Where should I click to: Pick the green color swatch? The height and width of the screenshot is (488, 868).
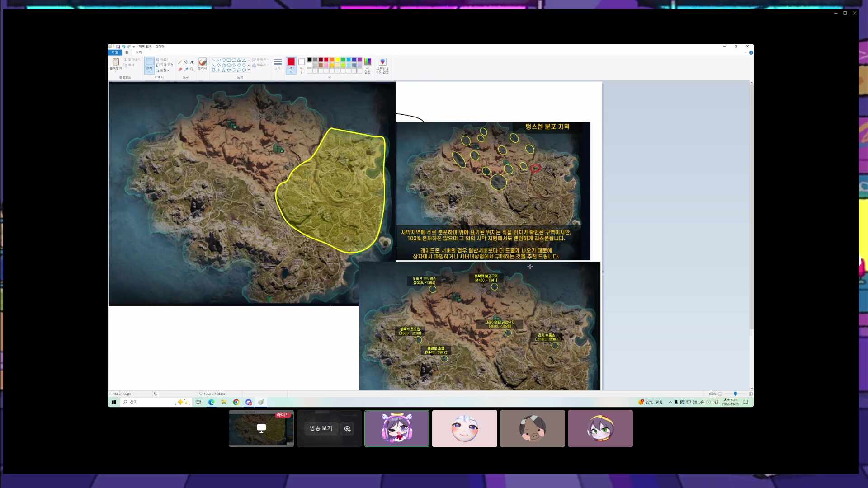[x=343, y=60]
